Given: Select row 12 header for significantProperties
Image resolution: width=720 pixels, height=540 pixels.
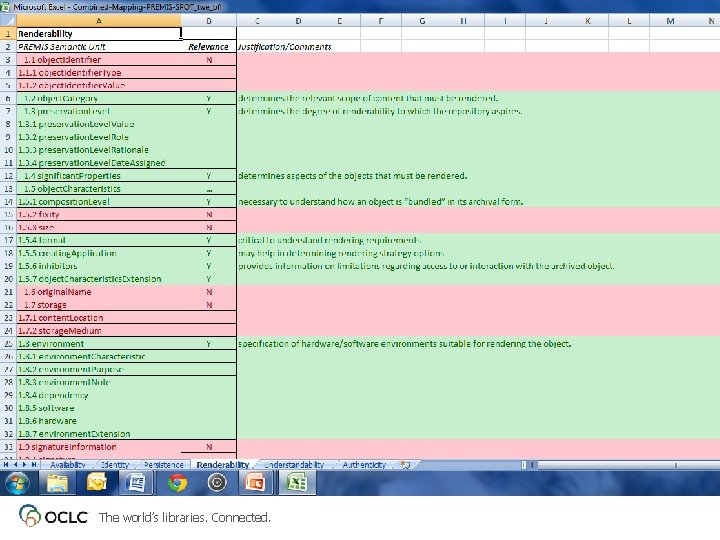Looking at the screenshot, I should pos(8,176).
